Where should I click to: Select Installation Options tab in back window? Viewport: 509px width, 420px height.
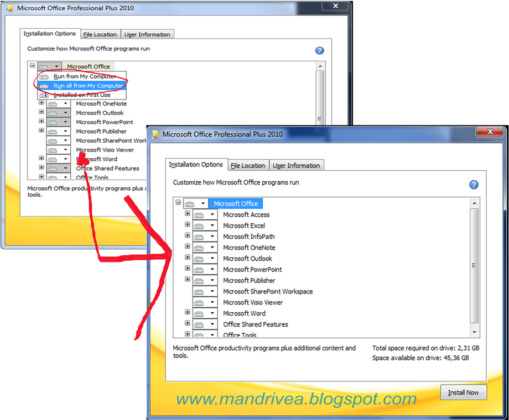tap(49, 33)
